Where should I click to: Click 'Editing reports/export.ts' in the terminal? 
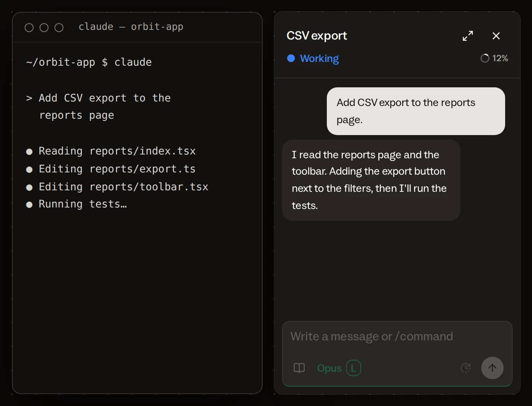click(x=117, y=169)
